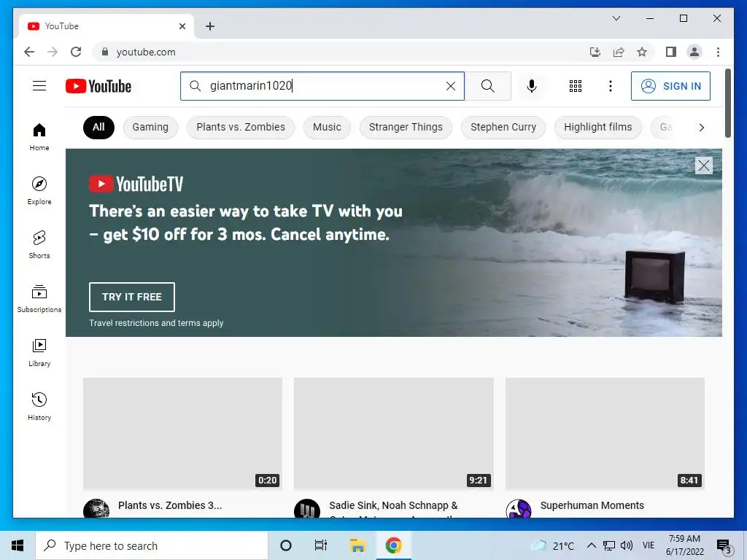
Task: Go forward in browser
Action: pyautogui.click(x=53, y=52)
